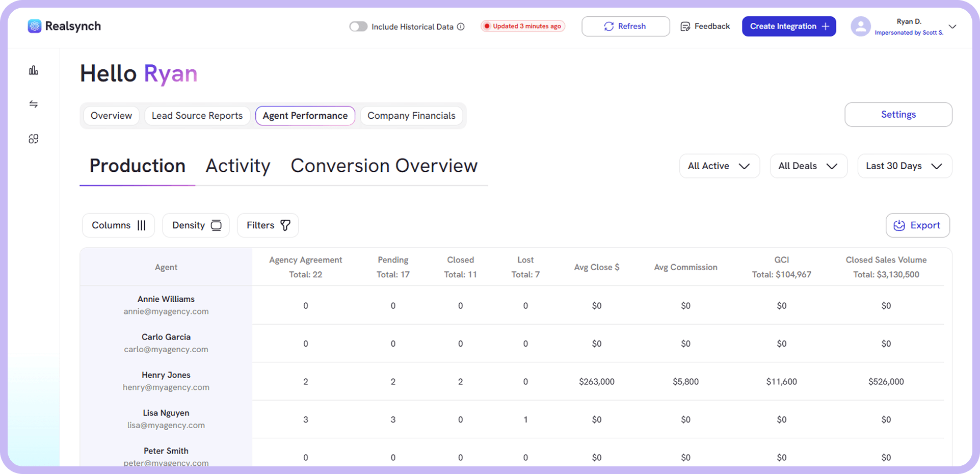Switch to the Lead Source Reports tab

tap(197, 116)
